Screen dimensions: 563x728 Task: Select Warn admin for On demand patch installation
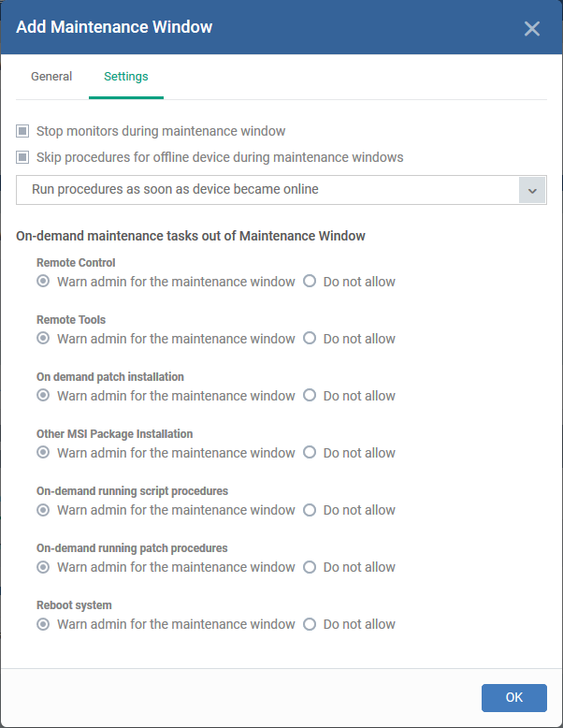pyautogui.click(x=43, y=395)
